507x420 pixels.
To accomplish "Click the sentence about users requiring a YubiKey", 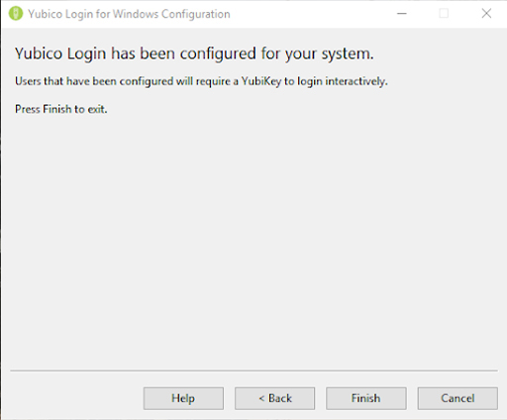I will pos(201,81).
